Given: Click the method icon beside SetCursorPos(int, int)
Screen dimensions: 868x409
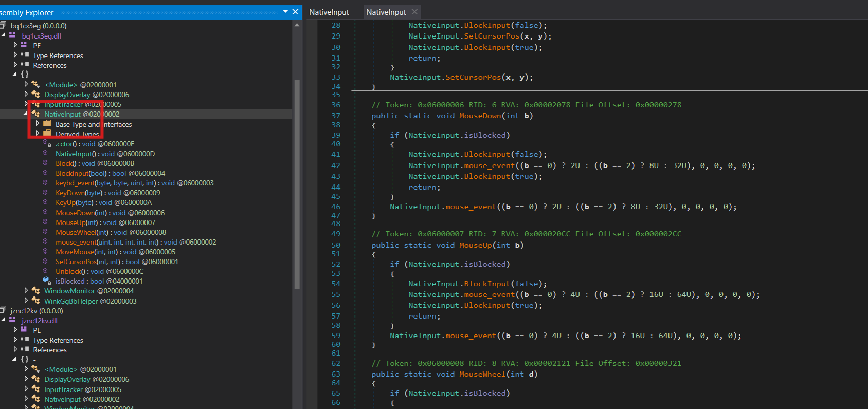Looking at the screenshot, I should [45, 261].
